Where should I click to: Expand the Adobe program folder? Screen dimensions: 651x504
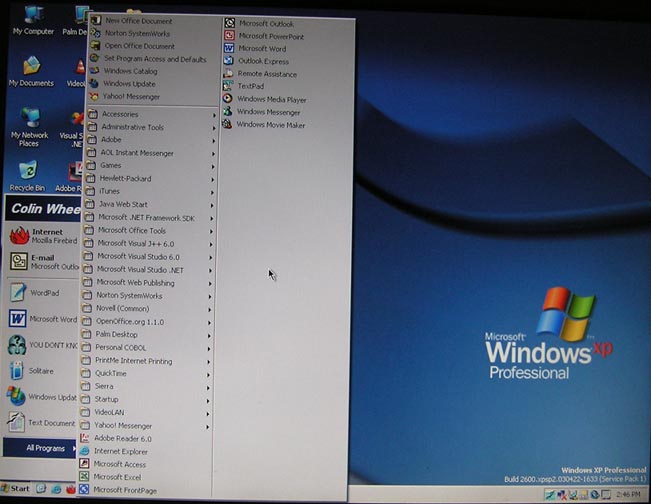pos(151,140)
